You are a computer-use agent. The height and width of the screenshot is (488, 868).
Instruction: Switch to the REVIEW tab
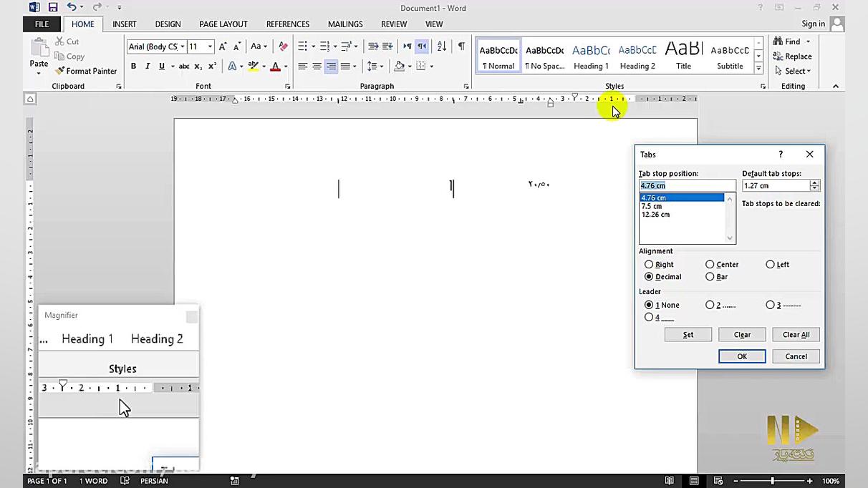click(x=394, y=24)
